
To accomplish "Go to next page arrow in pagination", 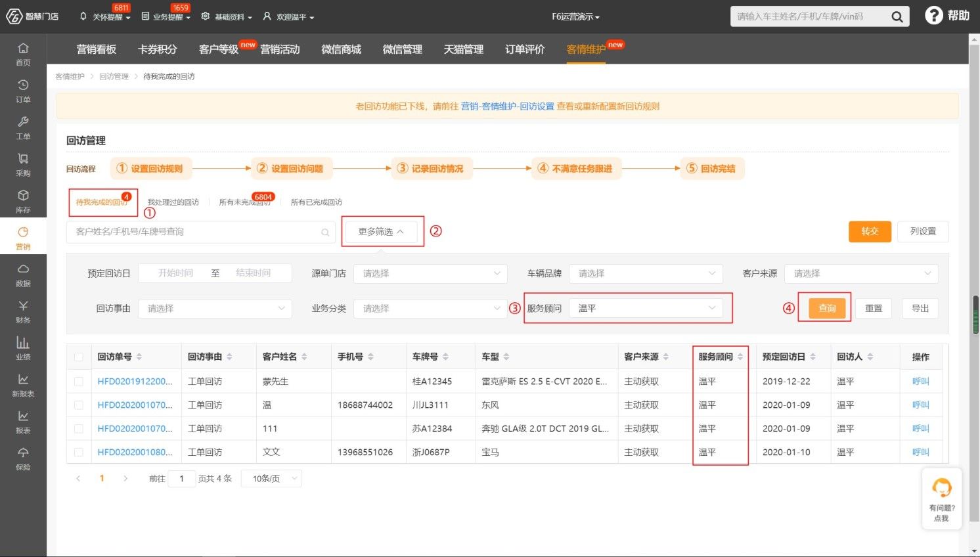I will pyautogui.click(x=125, y=478).
